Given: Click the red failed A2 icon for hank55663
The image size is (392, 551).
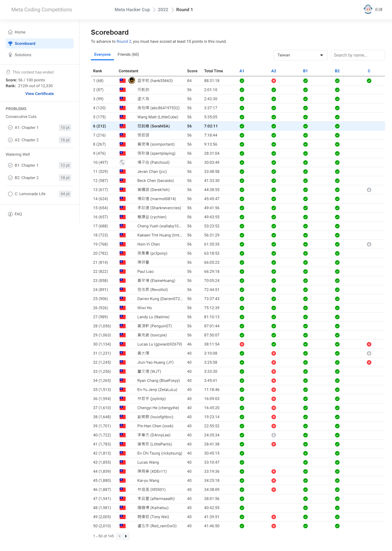Looking at the screenshot, I should [274, 81].
